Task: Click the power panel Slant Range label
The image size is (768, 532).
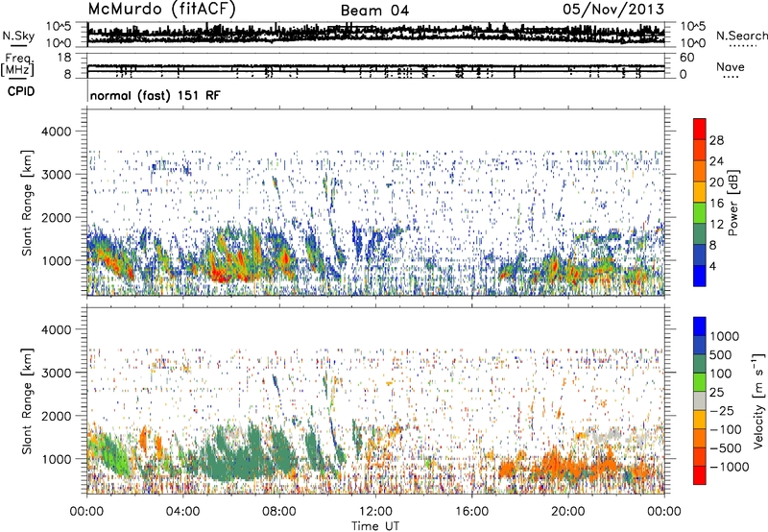Action: (x=27, y=203)
